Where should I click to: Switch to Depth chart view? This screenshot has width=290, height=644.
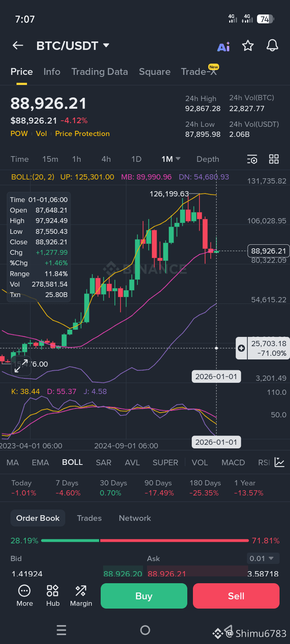click(208, 159)
